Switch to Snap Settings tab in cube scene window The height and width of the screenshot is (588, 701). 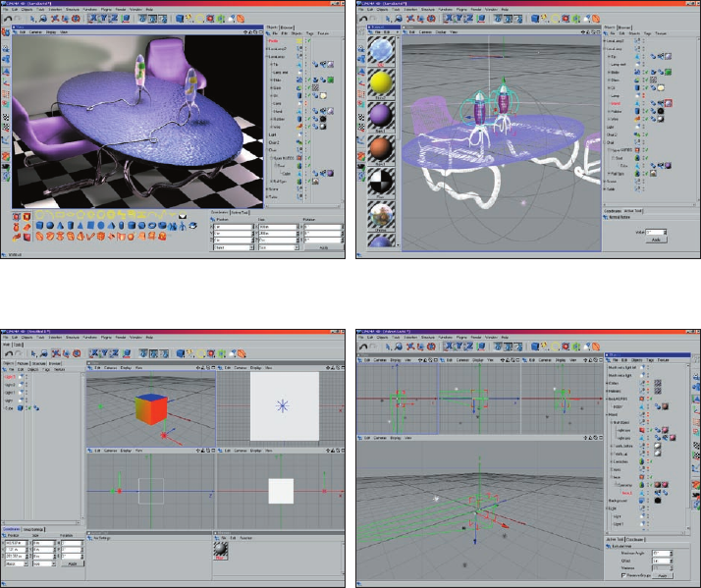tap(33, 529)
